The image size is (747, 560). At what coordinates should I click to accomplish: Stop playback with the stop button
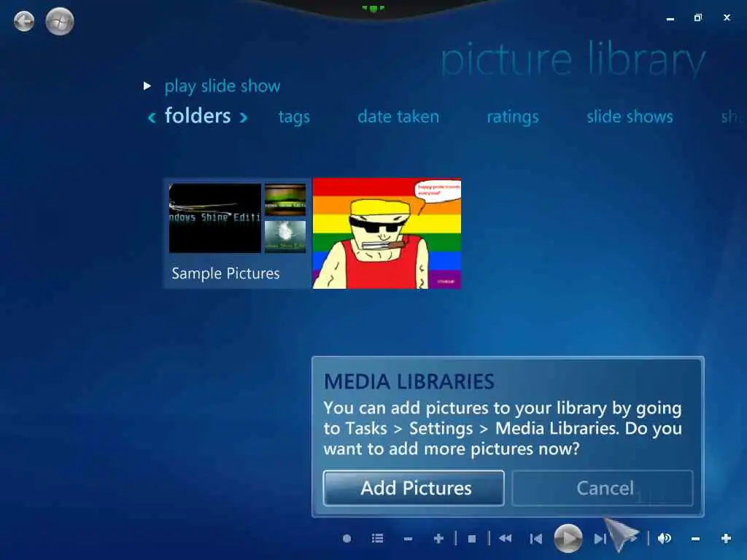coord(472,539)
